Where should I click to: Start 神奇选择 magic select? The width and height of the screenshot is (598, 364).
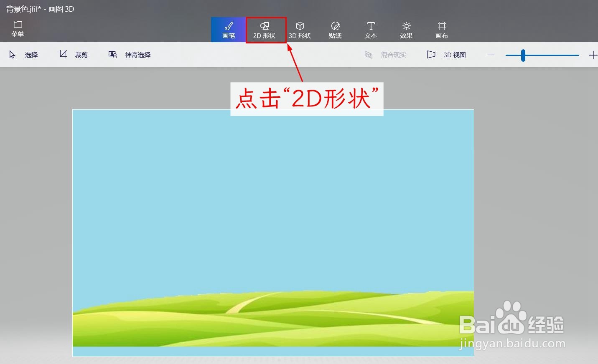pos(130,55)
